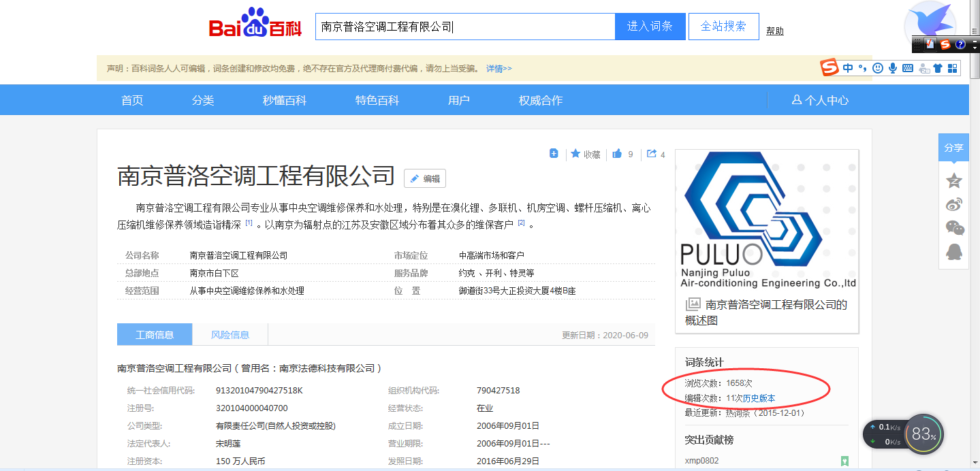Click the Sogou voice input microphone
The image size is (980, 471).
[x=892, y=68]
